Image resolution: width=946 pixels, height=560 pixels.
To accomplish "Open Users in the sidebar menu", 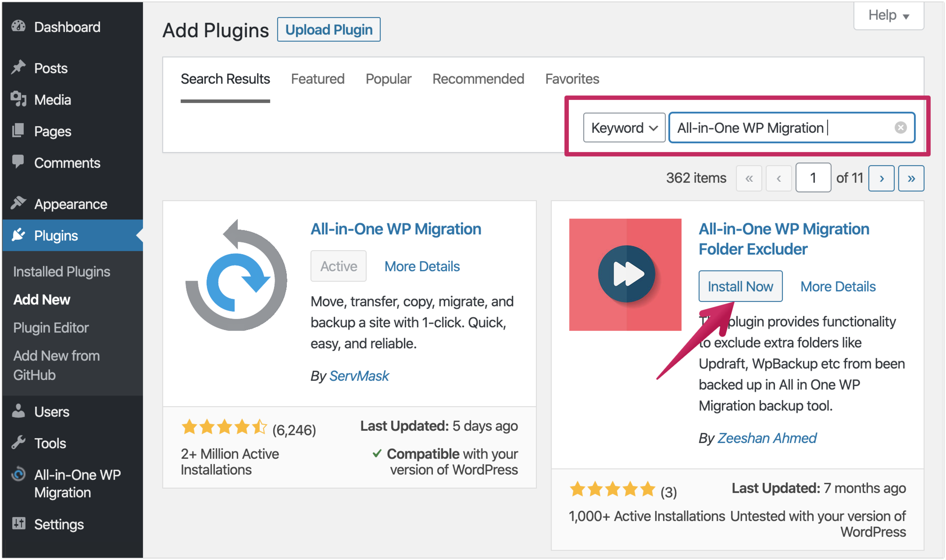I will point(73,412).
